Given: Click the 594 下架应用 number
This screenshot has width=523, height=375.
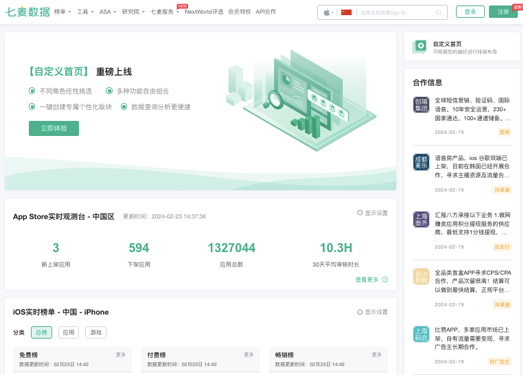Looking at the screenshot, I should (x=139, y=248).
